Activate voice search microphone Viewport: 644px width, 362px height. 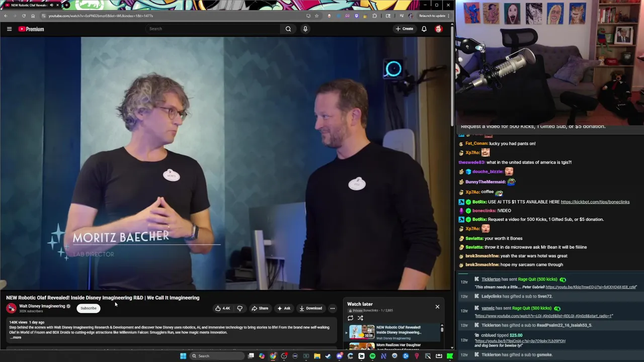click(305, 29)
